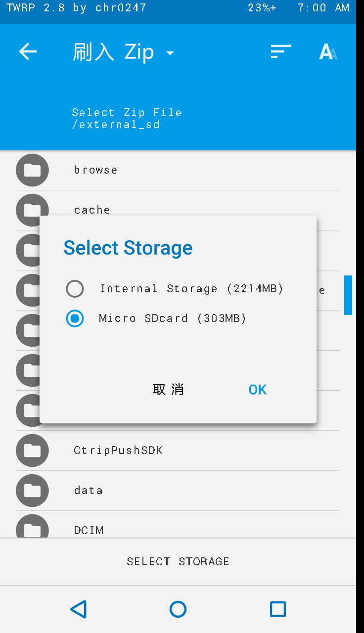Open the browse folder icon
This screenshot has width=364, height=633.
[x=32, y=170]
